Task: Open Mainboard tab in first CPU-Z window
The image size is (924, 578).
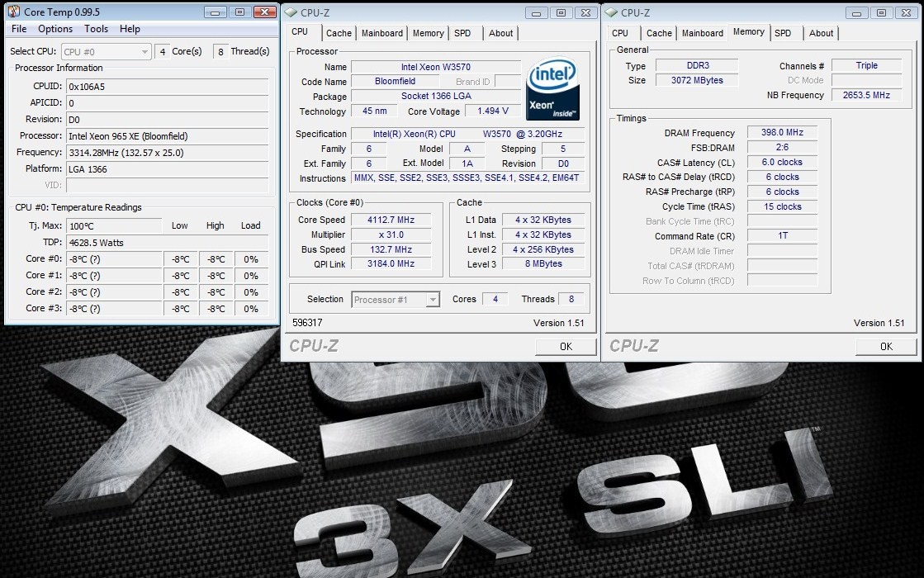Action: (x=381, y=33)
